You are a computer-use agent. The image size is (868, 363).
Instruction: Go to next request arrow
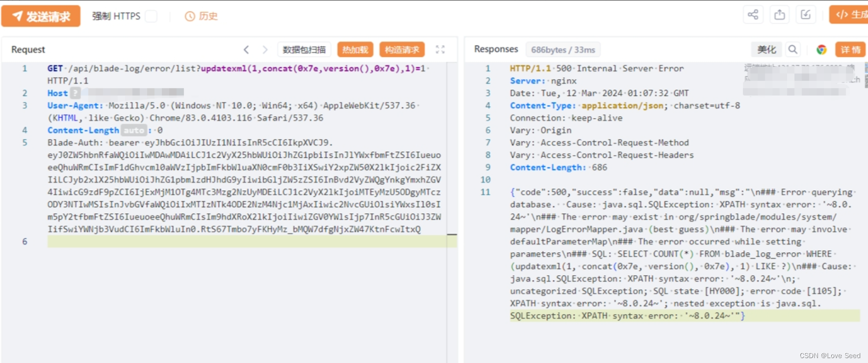click(265, 49)
